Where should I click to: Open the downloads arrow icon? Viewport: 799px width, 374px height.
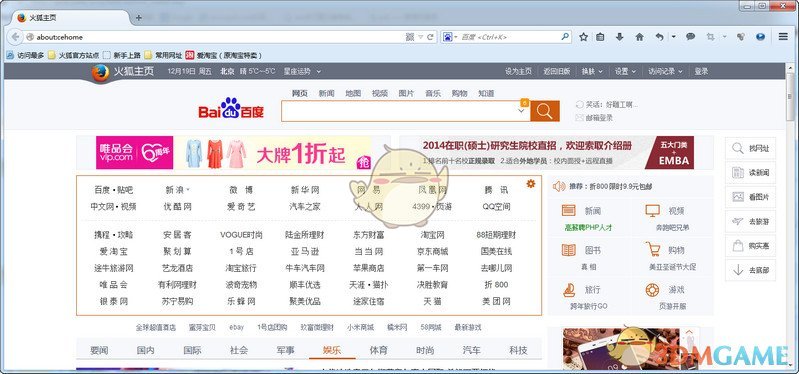click(620, 37)
